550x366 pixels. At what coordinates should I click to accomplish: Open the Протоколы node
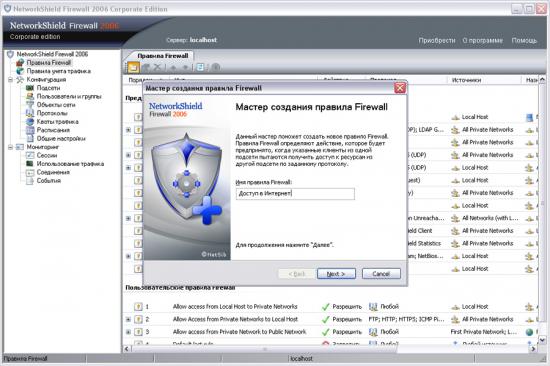coord(52,113)
